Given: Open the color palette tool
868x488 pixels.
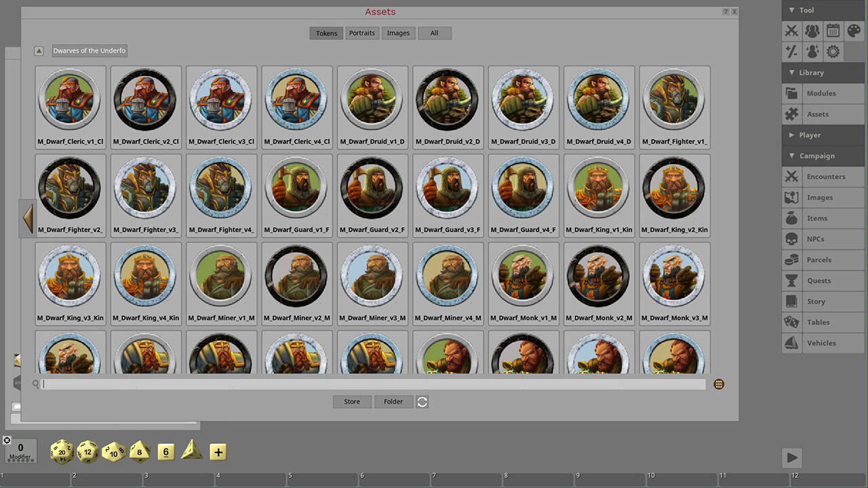Looking at the screenshot, I should (x=852, y=30).
